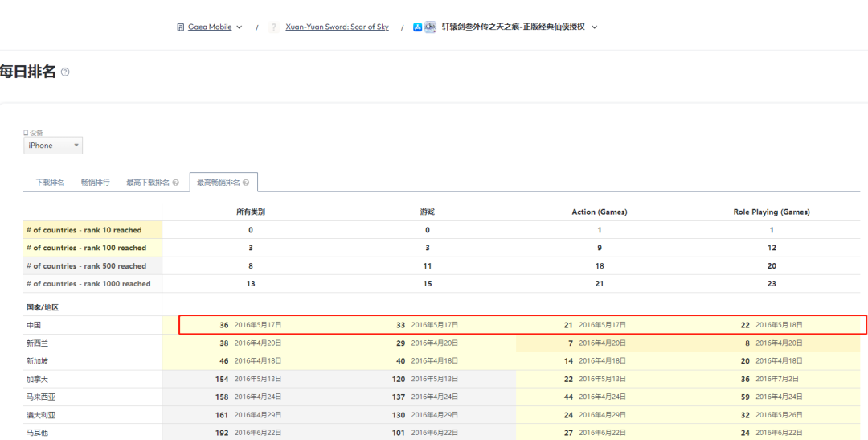Click the 2016年5月26日 date in 澳大利亚 row
The image size is (868, 440).
(779, 414)
